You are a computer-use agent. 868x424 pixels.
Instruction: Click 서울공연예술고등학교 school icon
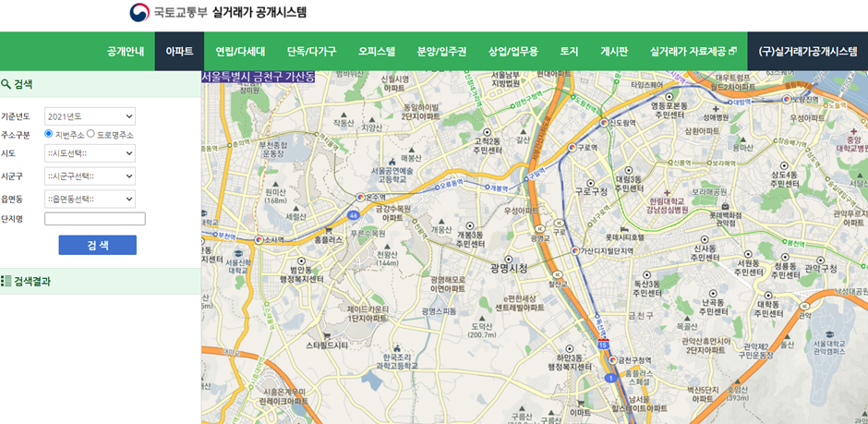[x=392, y=161]
